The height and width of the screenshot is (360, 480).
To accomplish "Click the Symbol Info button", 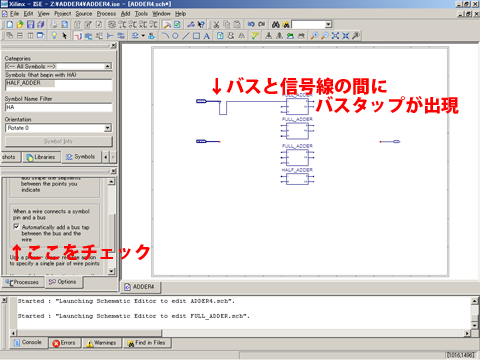I will (x=58, y=141).
